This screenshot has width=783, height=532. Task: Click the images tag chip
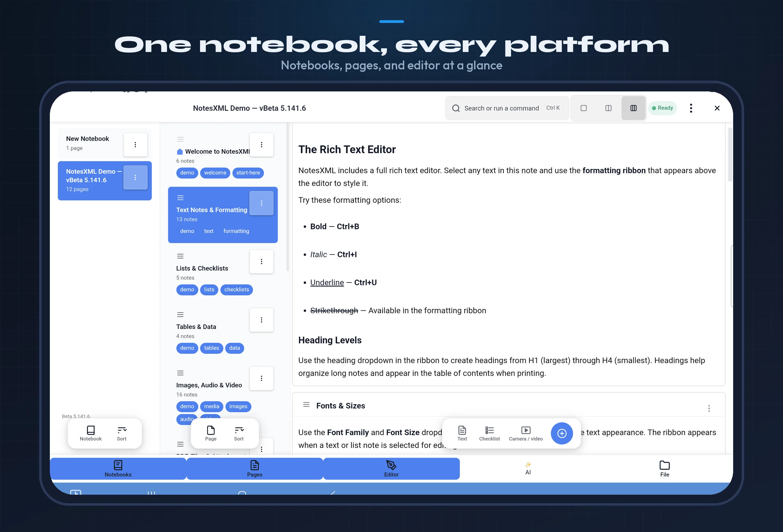(x=238, y=406)
